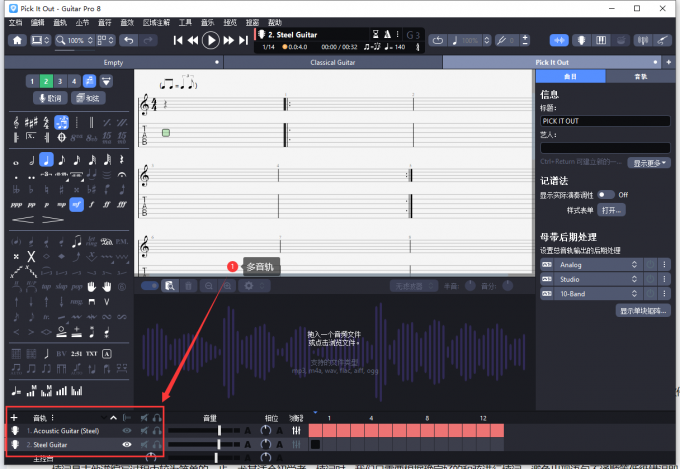Select the quarter note duration icon

46,160
